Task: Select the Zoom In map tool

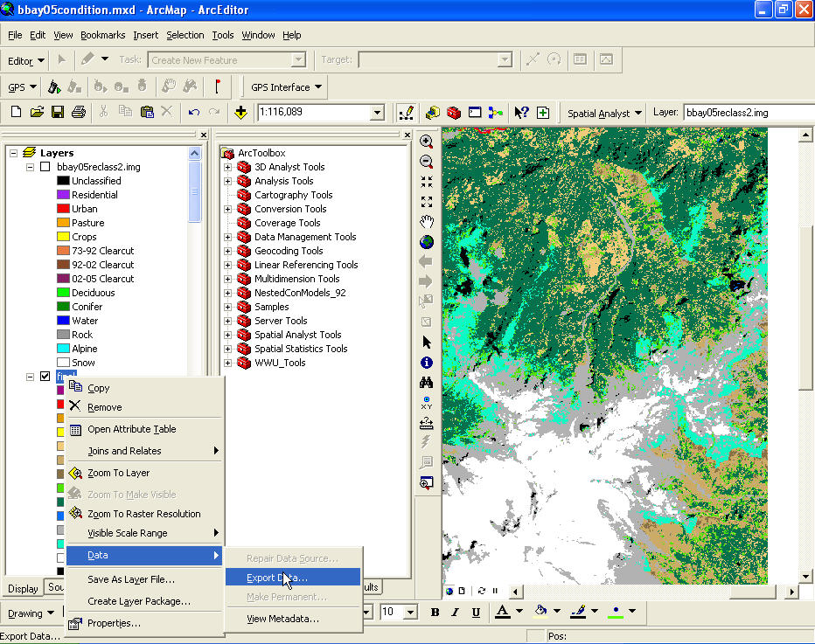Action: [x=426, y=142]
